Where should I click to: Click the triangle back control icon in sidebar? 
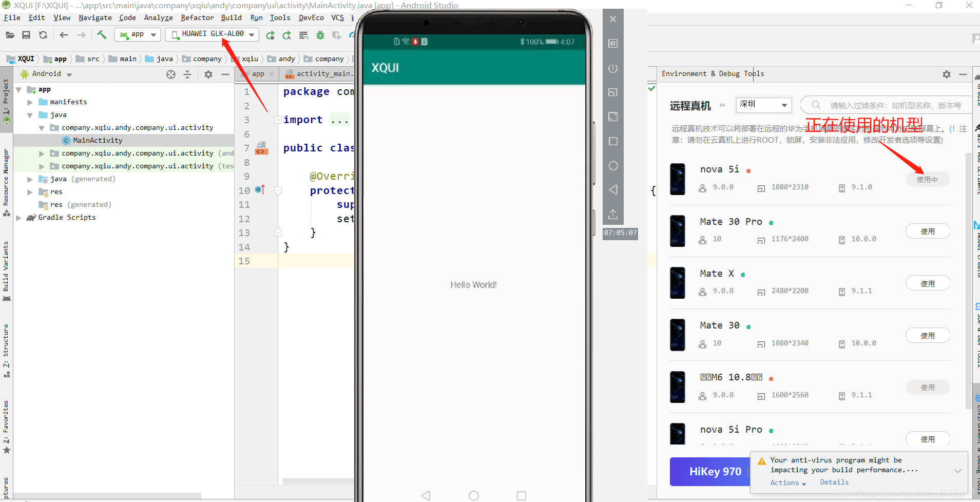(613, 190)
